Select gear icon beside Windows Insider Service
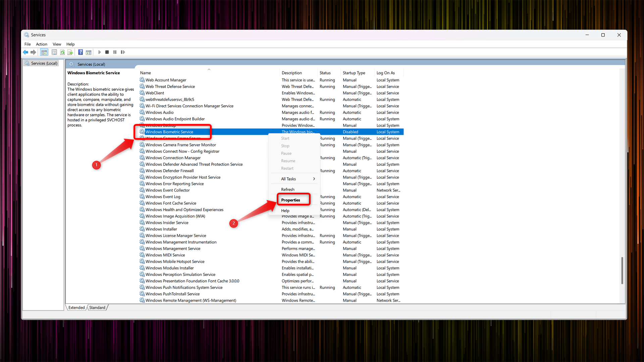Image resolution: width=644 pixels, height=362 pixels. (x=142, y=223)
